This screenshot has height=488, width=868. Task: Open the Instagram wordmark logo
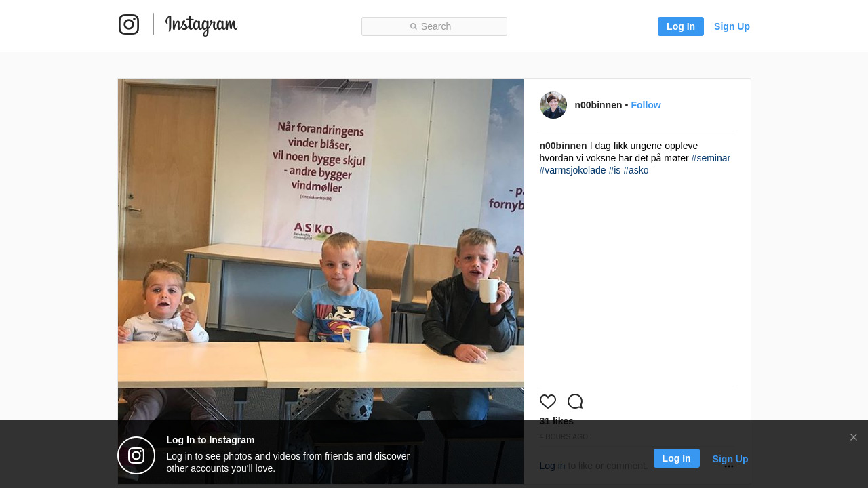[x=201, y=25]
